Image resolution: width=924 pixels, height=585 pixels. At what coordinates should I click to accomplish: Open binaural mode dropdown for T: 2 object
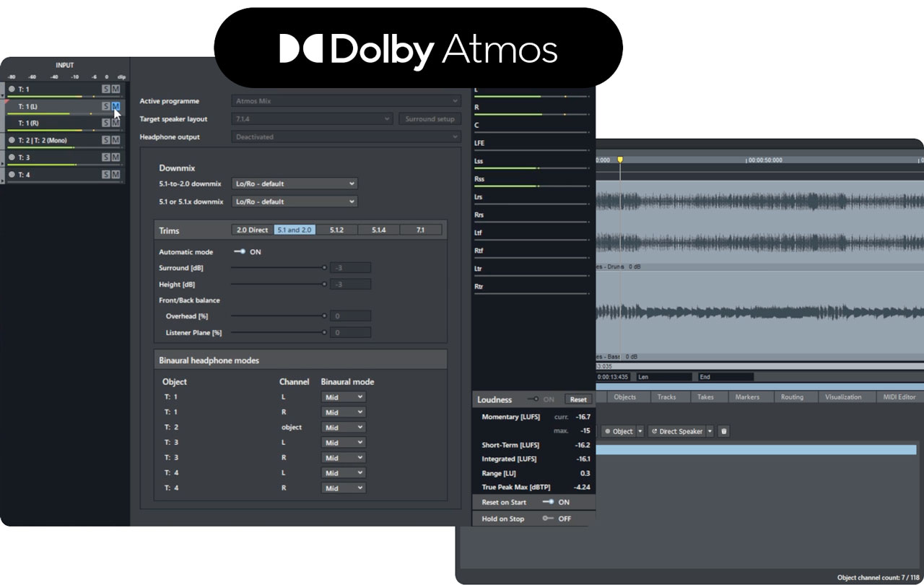pyautogui.click(x=344, y=428)
